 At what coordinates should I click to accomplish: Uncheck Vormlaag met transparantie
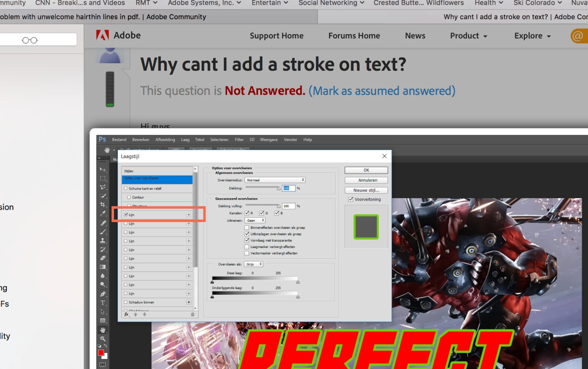click(x=247, y=240)
